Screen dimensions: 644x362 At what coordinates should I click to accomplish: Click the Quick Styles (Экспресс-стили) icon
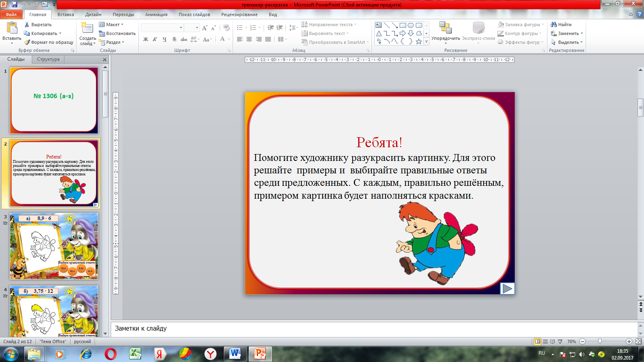[x=479, y=27]
